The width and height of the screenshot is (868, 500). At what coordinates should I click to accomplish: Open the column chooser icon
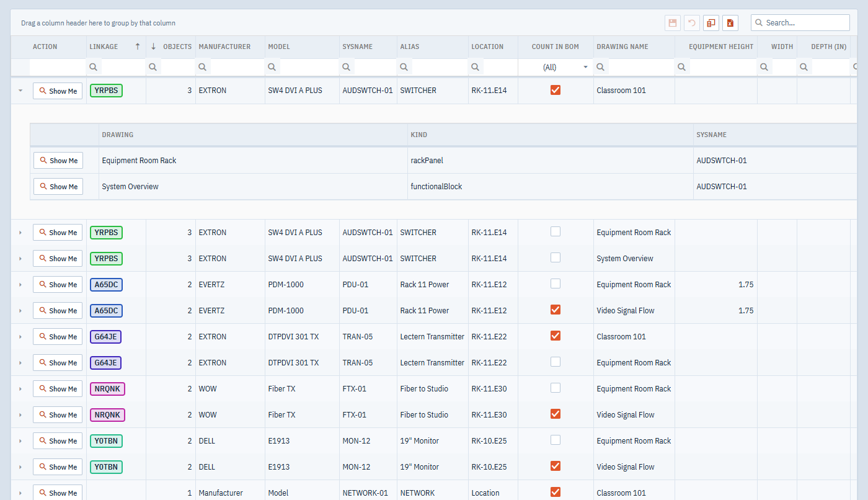[711, 23]
